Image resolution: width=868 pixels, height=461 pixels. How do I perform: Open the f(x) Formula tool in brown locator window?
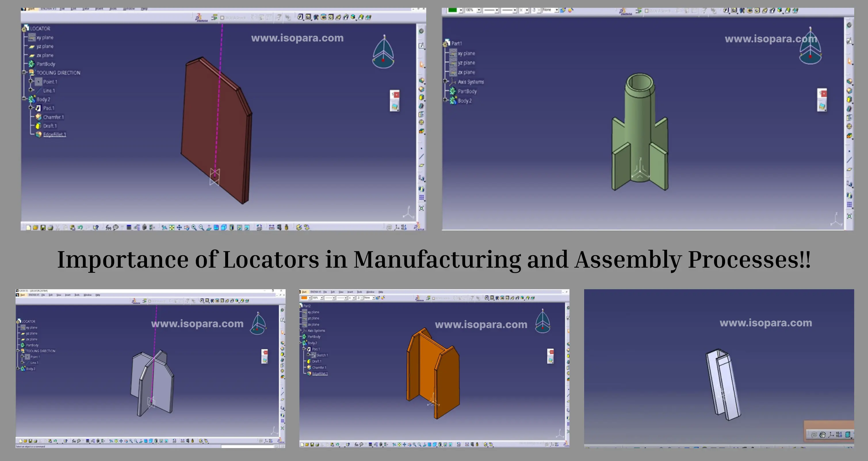[x=108, y=227]
